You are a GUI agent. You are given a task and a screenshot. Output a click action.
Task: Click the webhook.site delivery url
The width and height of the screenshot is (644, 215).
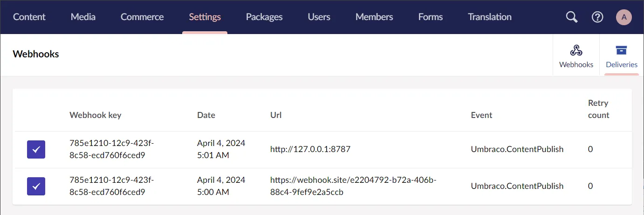tap(353, 186)
